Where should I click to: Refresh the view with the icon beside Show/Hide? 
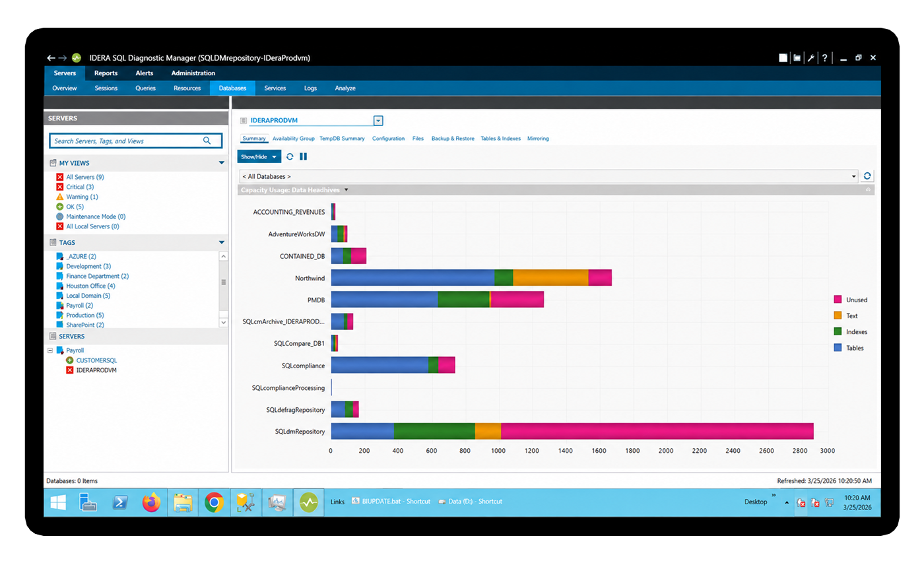click(290, 156)
